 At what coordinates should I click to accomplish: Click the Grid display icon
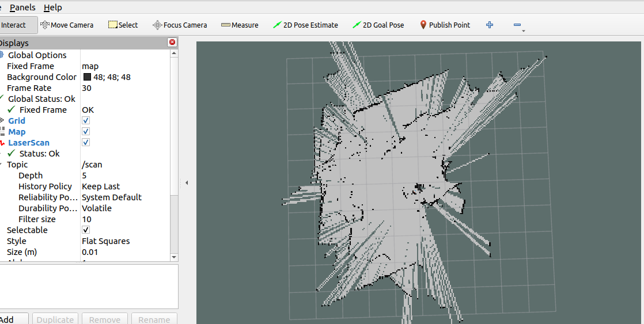[2, 121]
